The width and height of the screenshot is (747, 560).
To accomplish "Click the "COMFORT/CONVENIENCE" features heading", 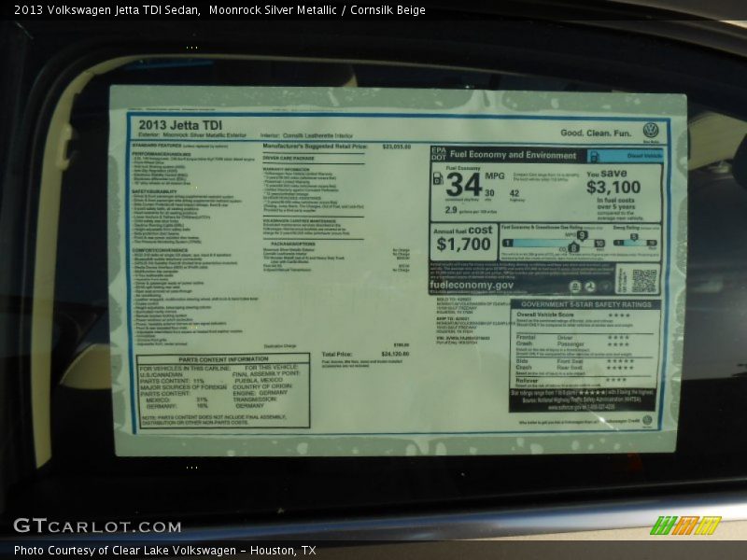I will point(160,250).
